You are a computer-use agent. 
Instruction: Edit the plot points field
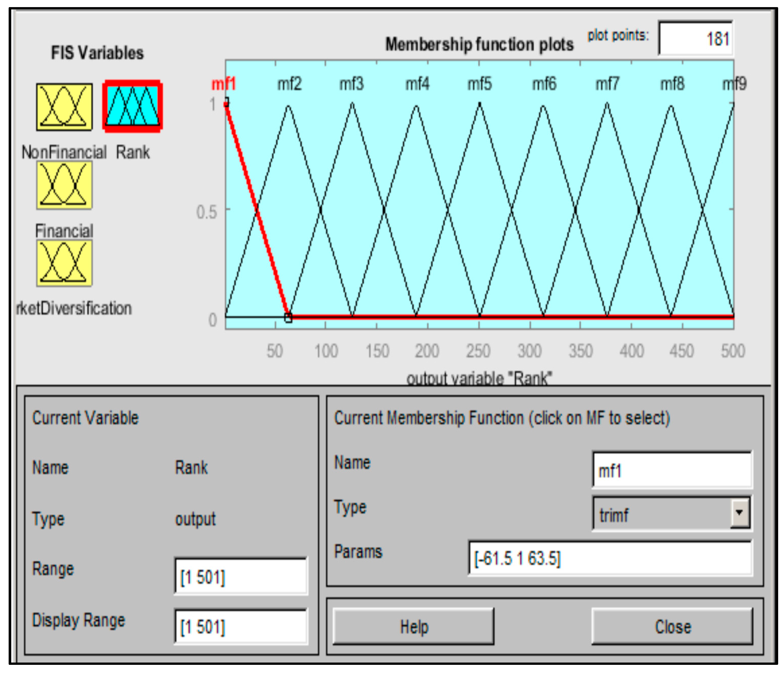696,38
